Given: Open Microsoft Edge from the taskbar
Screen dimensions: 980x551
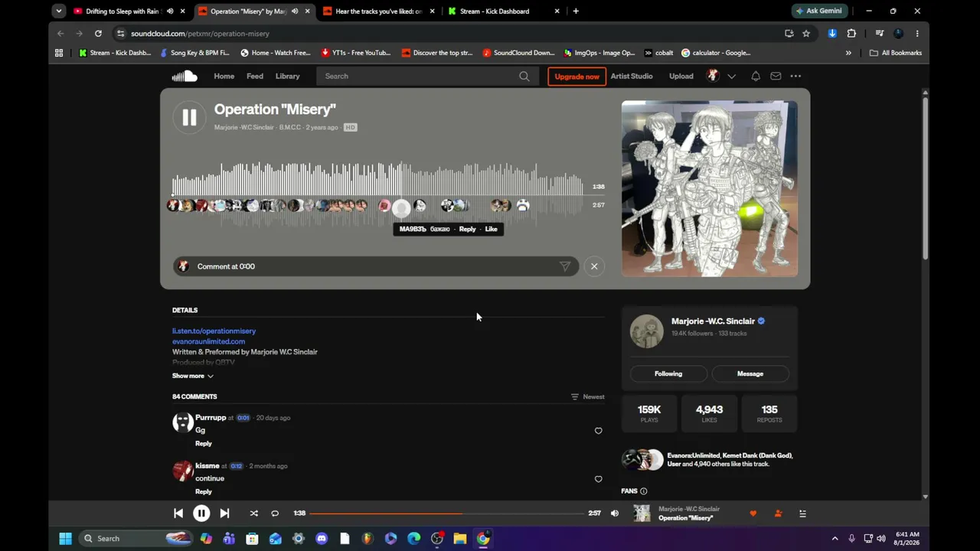Looking at the screenshot, I should click(x=414, y=538).
